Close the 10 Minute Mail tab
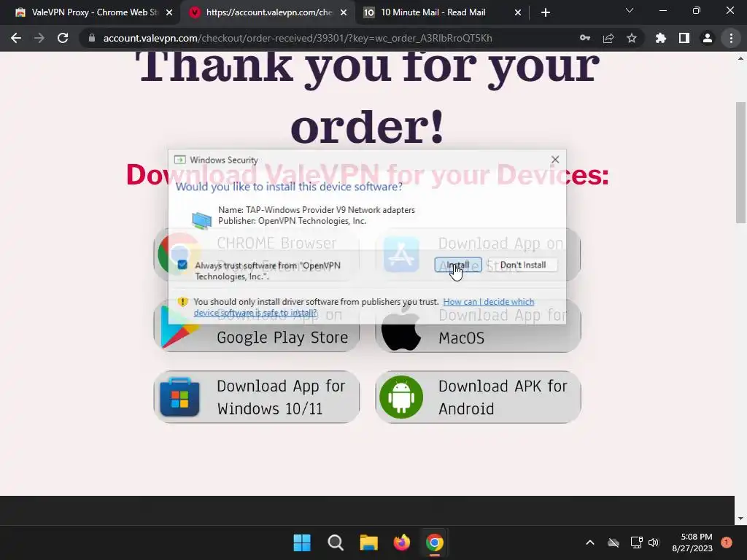 518,12
